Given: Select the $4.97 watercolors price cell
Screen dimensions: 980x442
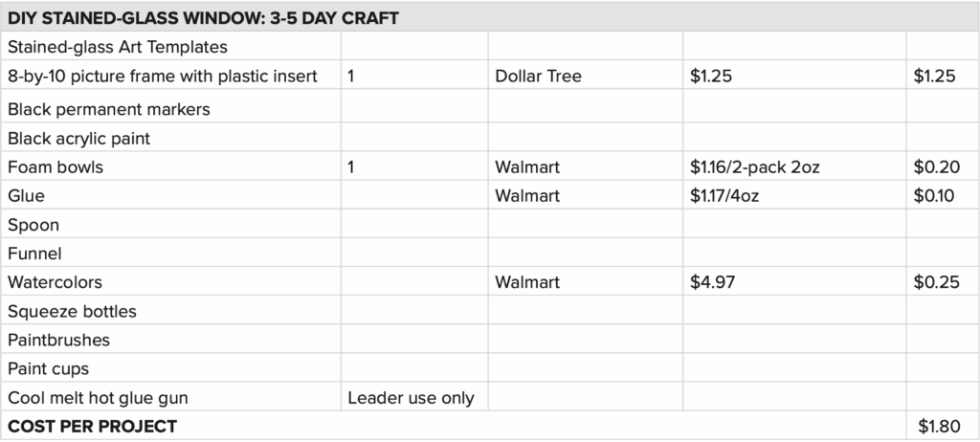Looking at the screenshot, I should [711, 283].
